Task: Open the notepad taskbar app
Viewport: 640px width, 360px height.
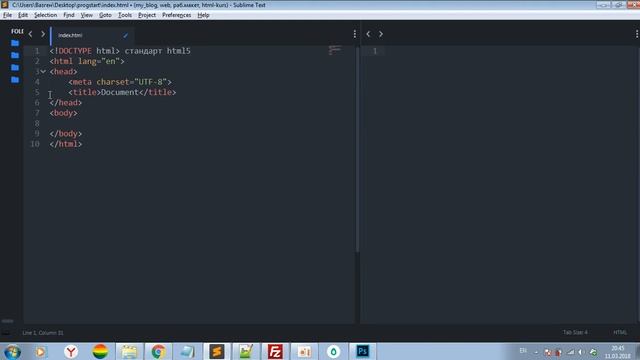Action: click(187, 351)
